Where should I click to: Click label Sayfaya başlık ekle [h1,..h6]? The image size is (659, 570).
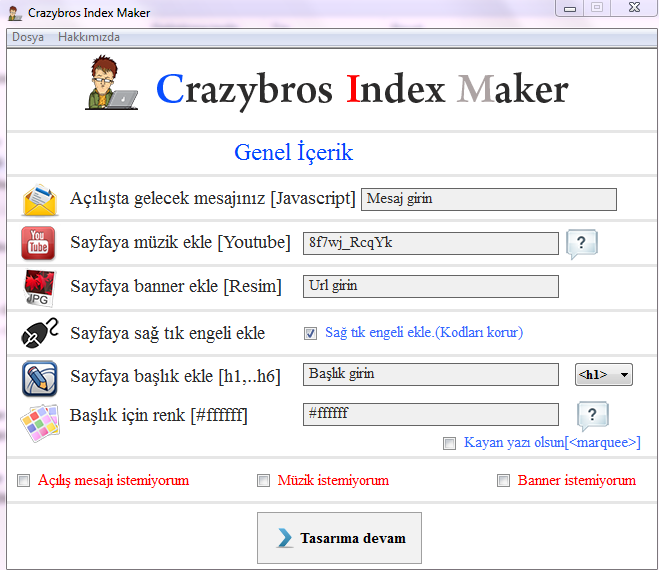tap(175, 376)
